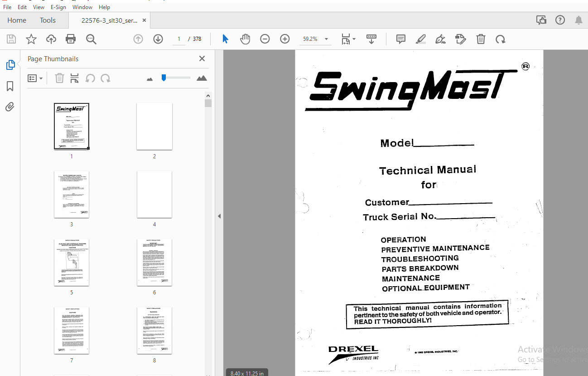Select page 6 thumbnail
Viewport: 588px width, 376px height.
[154, 262]
